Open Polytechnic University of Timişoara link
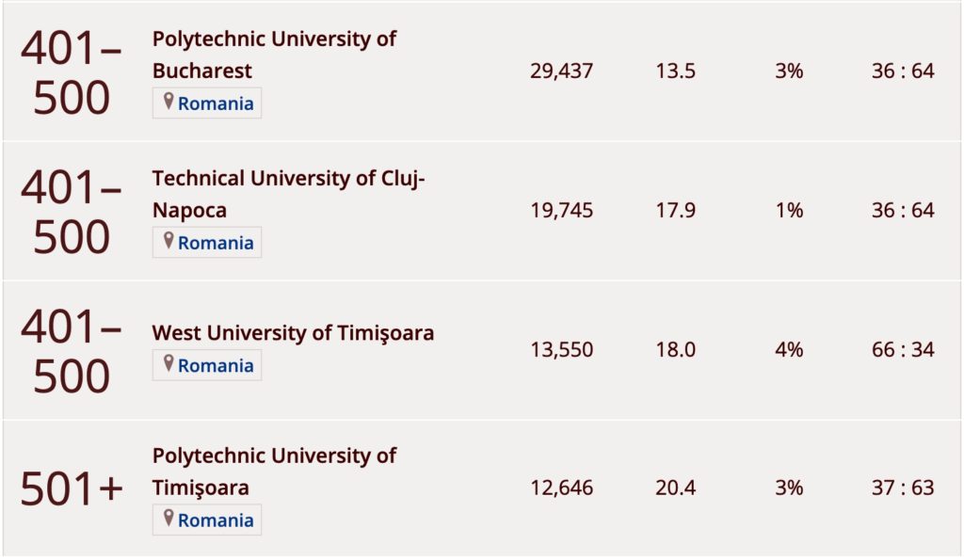Screen dimensions: 964x560 pyautogui.click(x=274, y=472)
